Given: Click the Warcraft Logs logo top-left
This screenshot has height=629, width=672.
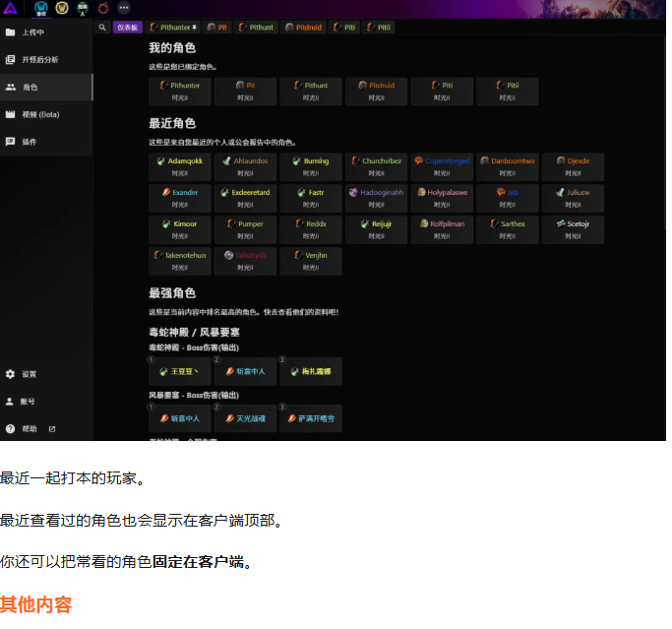Looking at the screenshot, I should click(9, 8).
